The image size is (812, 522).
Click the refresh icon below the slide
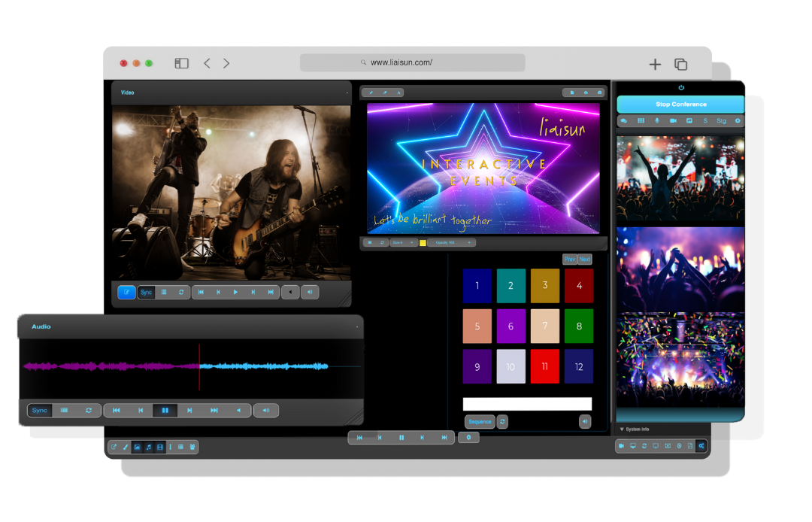pyautogui.click(x=382, y=242)
